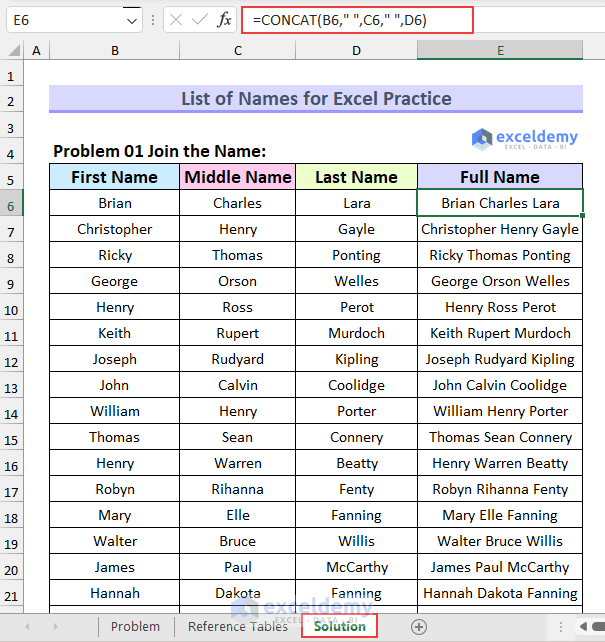Click the previous sheet navigation arrow
This screenshot has height=642, width=605.
(x=27, y=626)
